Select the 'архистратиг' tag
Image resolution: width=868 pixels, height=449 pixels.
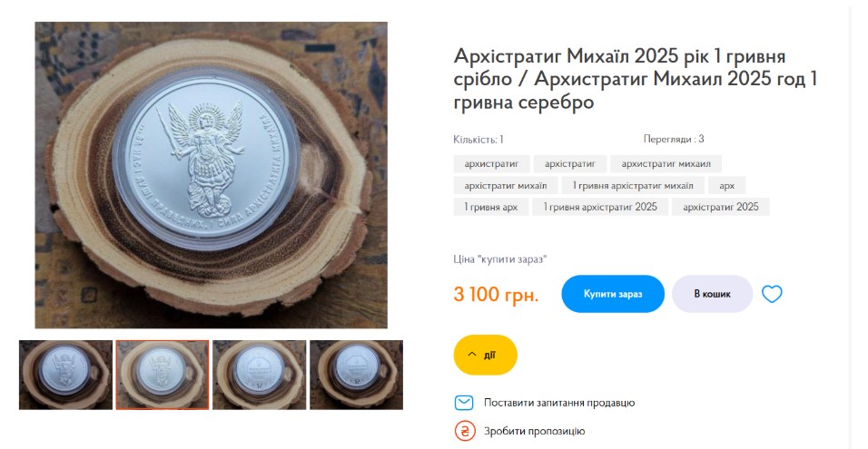[491, 163]
